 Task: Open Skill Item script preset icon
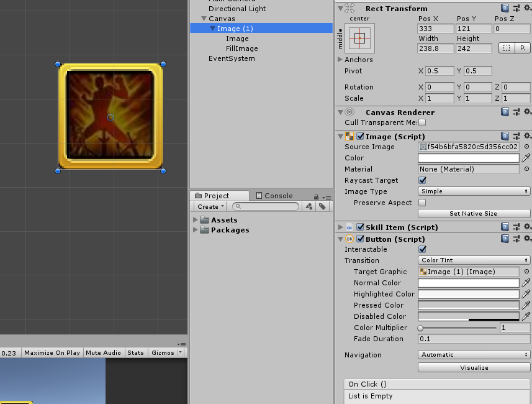pos(516,227)
